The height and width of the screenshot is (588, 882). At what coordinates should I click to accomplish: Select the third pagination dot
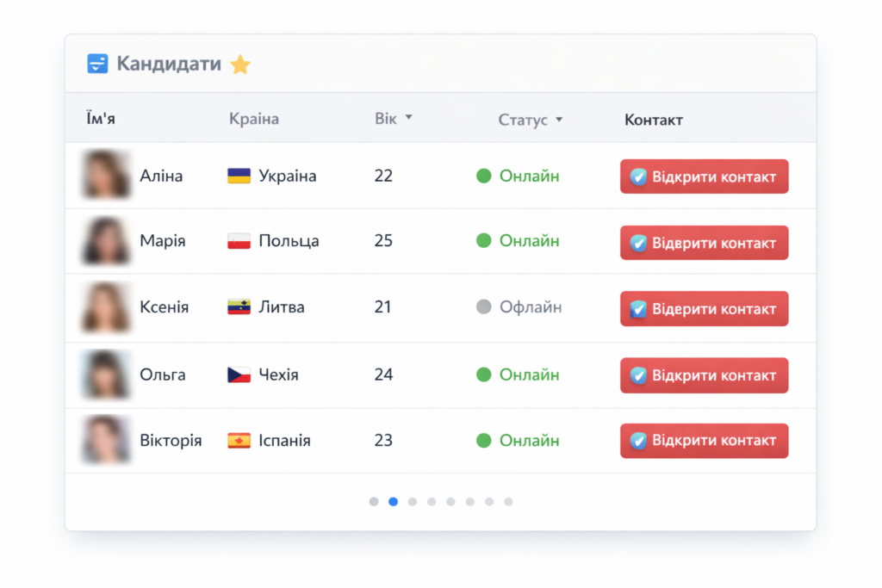(413, 501)
